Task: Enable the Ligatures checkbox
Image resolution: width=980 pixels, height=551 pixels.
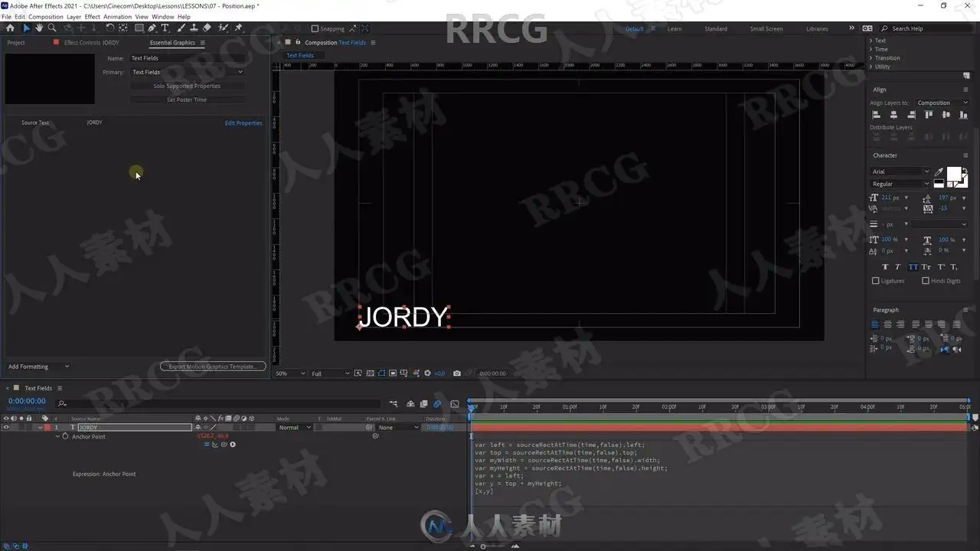Action: [x=876, y=281]
